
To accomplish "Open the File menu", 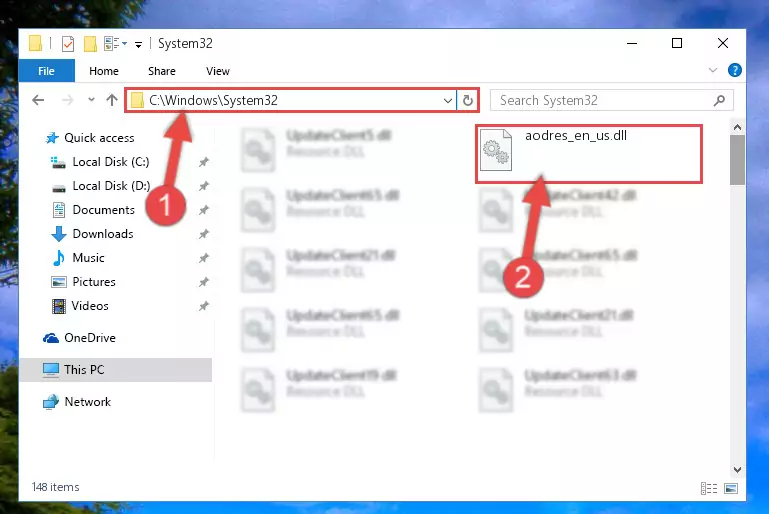I will coord(47,71).
